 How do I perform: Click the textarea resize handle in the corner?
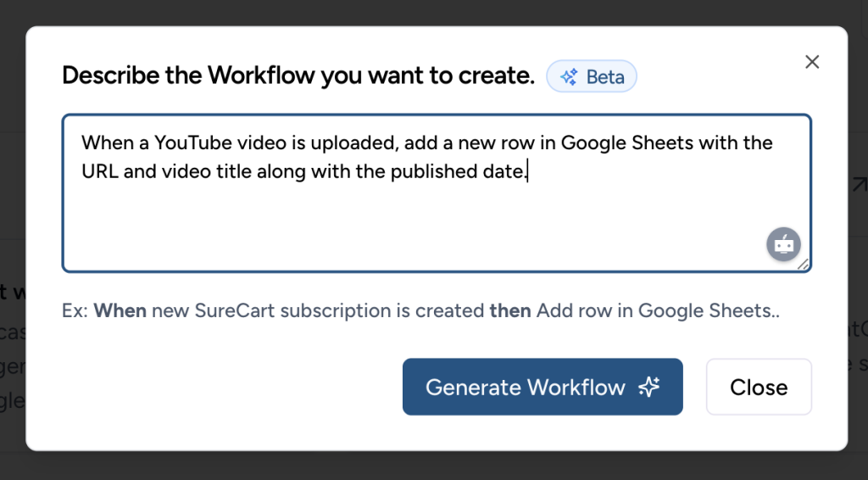pyautogui.click(x=804, y=265)
